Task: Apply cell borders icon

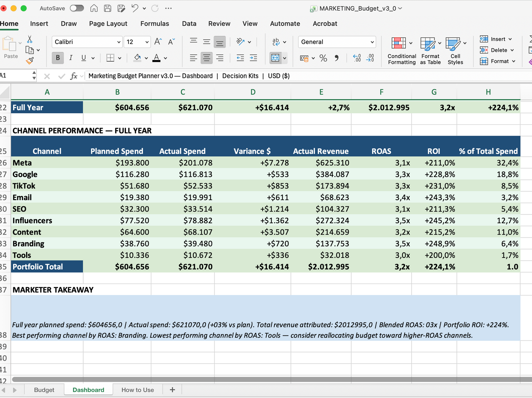Action: 110,58
